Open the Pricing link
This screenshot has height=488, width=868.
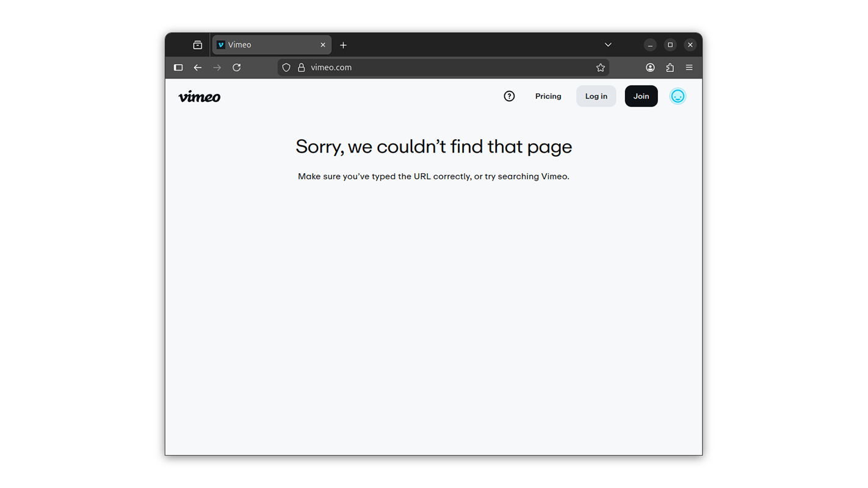coord(548,96)
